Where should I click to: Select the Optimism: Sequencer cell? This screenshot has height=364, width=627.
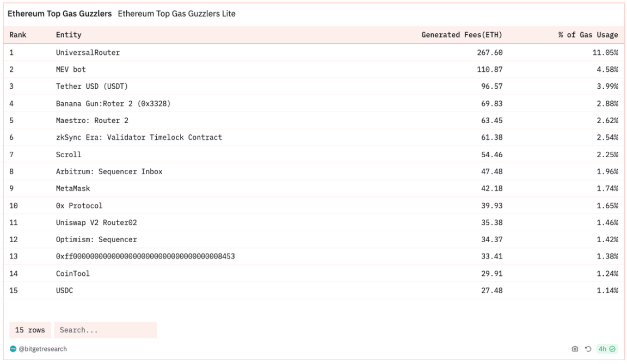point(96,239)
